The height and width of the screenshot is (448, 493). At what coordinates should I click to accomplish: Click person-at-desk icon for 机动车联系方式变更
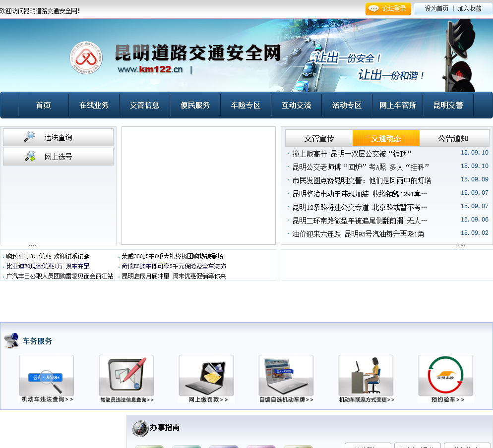[x=366, y=375]
